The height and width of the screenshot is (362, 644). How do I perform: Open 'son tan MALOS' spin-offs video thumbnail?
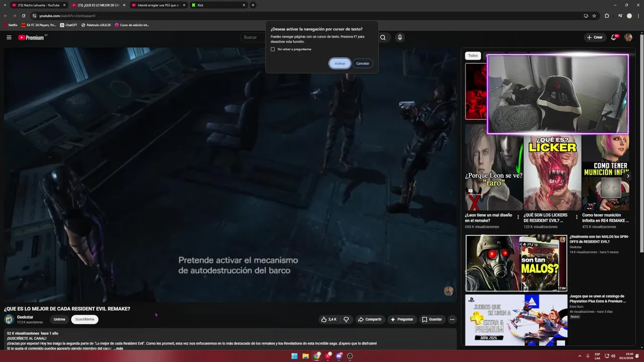(x=516, y=263)
